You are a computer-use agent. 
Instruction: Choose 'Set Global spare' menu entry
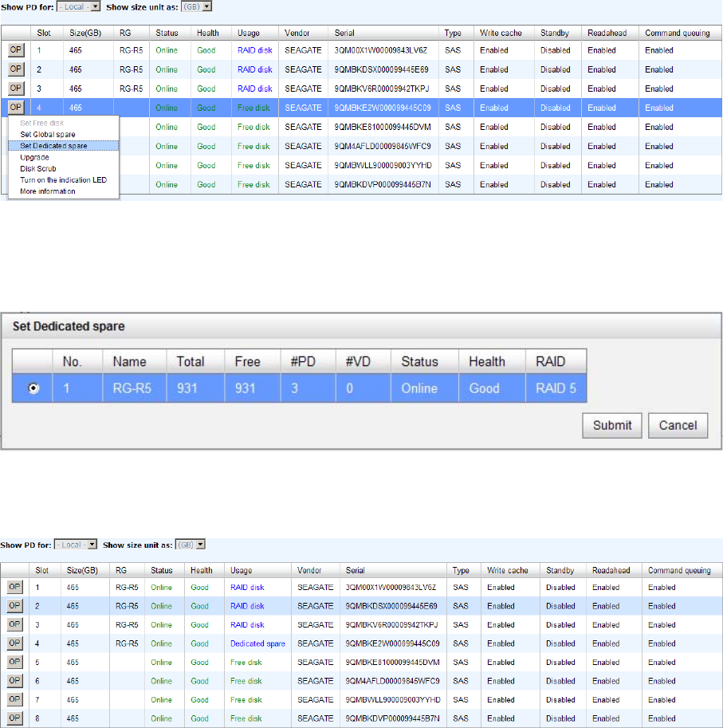[x=48, y=135]
